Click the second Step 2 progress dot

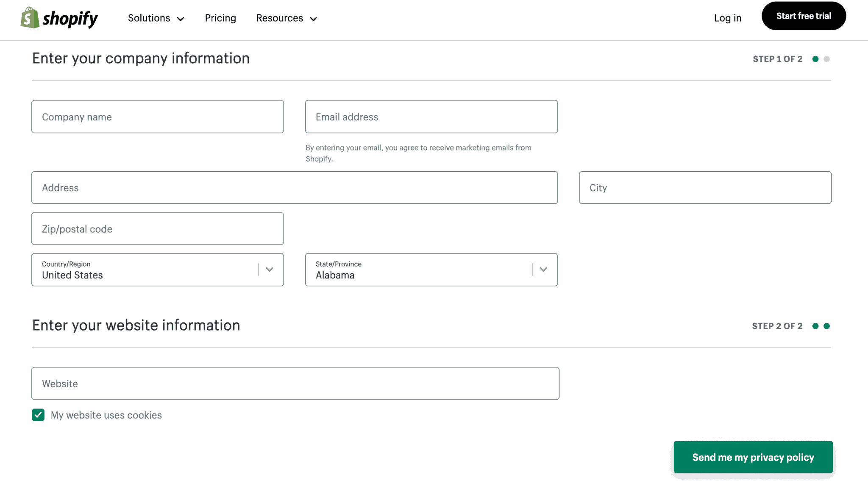(x=826, y=326)
